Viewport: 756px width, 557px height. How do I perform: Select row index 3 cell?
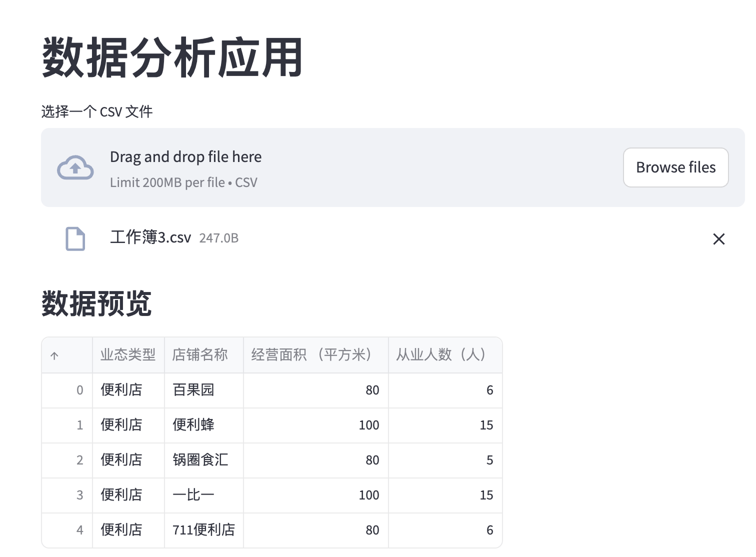tap(67, 495)
